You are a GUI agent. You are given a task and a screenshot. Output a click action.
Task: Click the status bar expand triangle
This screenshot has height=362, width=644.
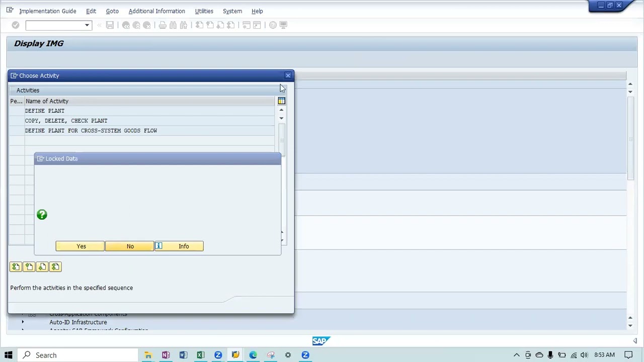[635, 341]
